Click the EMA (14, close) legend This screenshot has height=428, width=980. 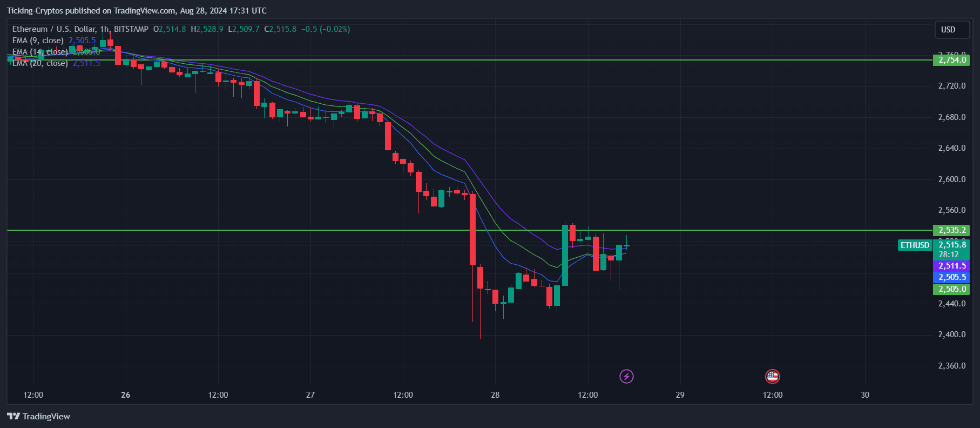40,52
